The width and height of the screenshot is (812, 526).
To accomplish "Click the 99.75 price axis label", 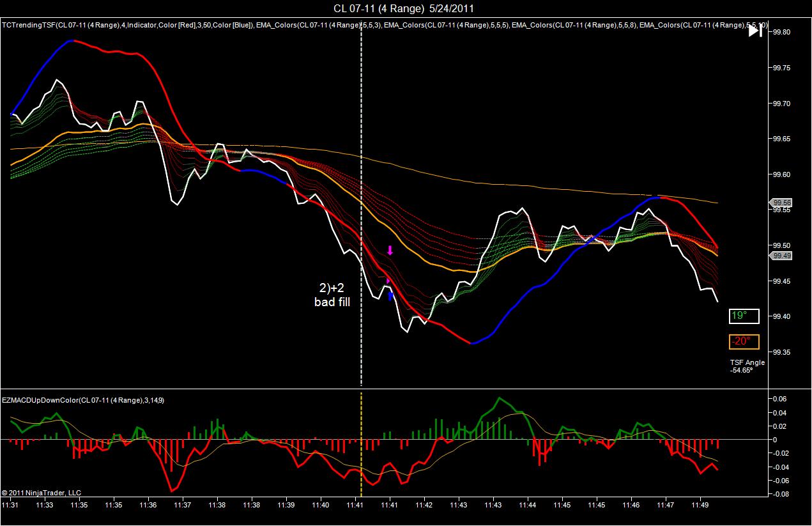I will pos(782,68).
